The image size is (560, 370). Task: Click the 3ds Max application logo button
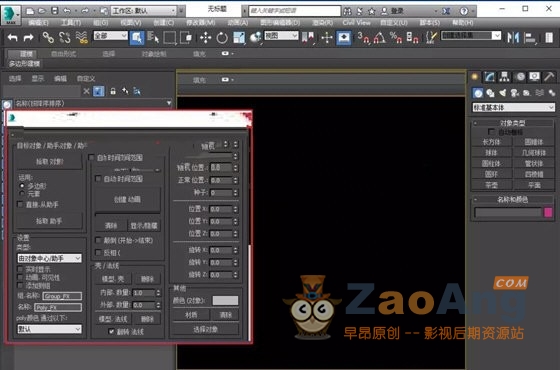10,15
